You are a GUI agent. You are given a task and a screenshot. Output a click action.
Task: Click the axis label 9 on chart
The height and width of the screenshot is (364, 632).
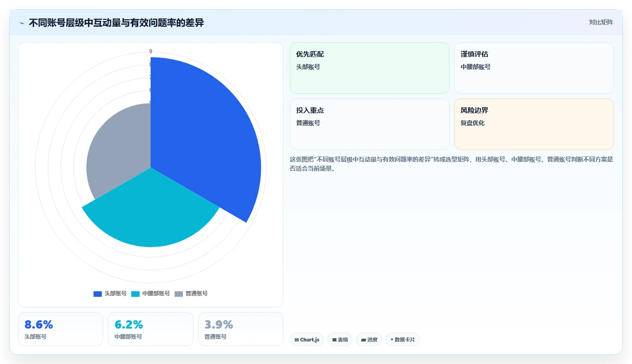(151, 52)
